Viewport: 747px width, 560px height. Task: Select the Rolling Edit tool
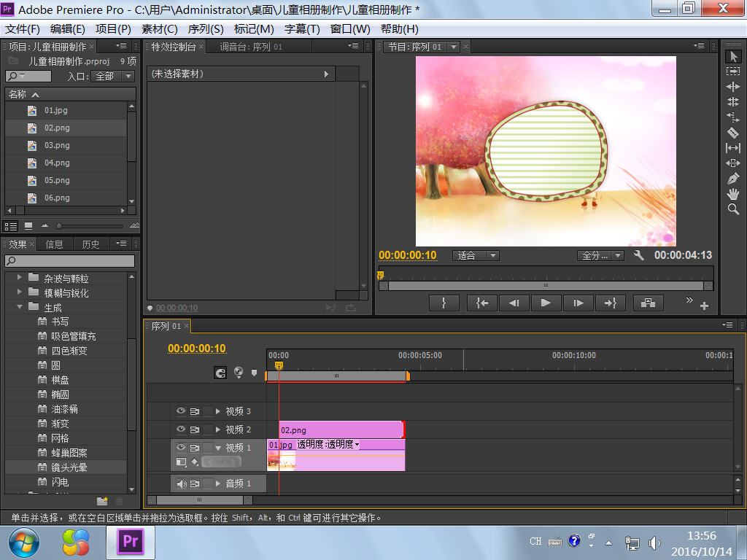pos(732,101)
